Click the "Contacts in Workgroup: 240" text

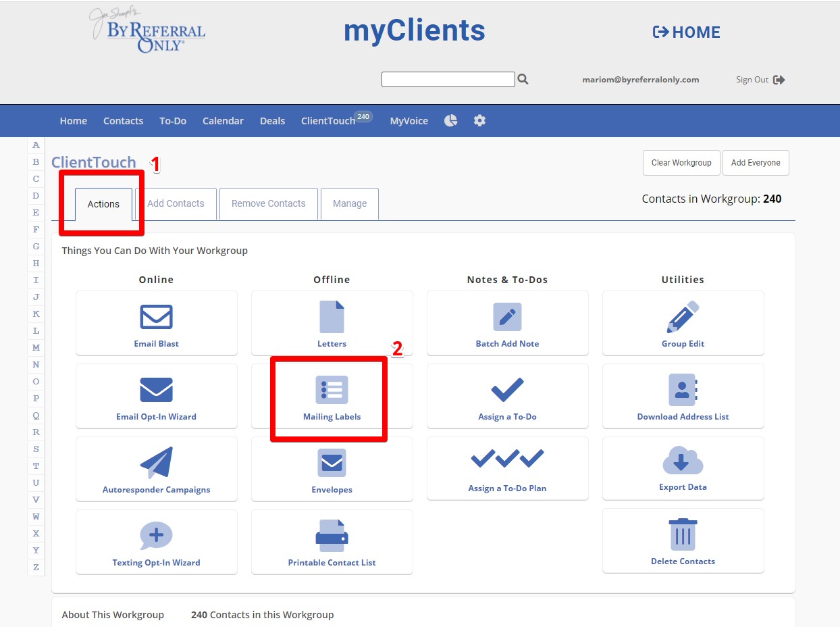[712, 199]
